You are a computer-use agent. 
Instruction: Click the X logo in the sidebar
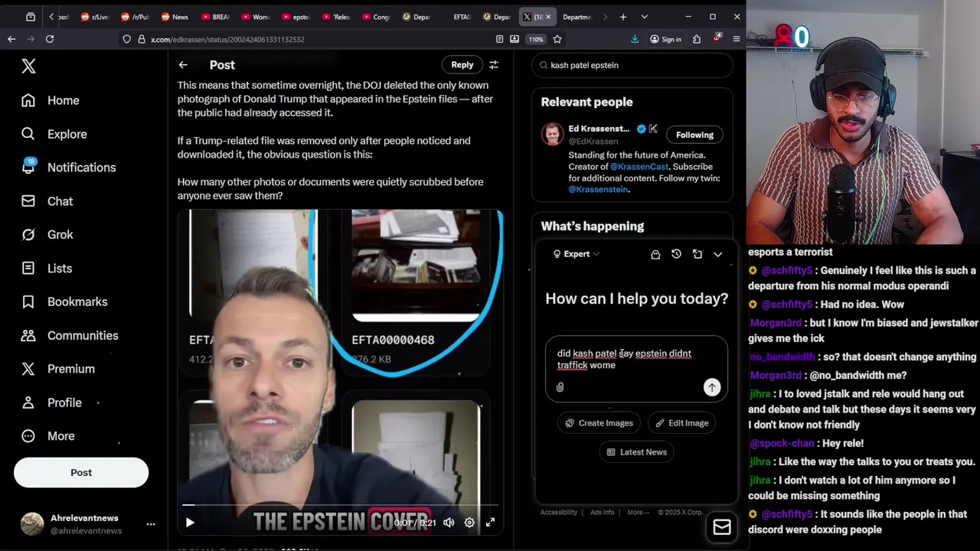tap(28, 67)
